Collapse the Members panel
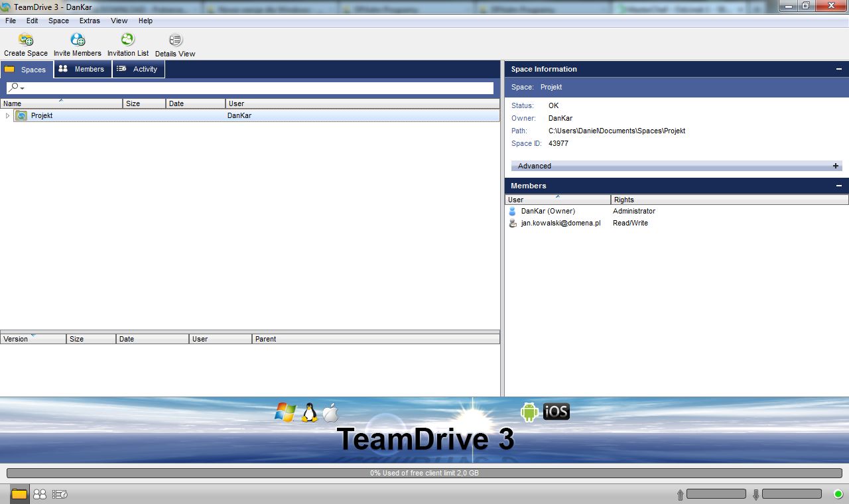 (838, 186)
